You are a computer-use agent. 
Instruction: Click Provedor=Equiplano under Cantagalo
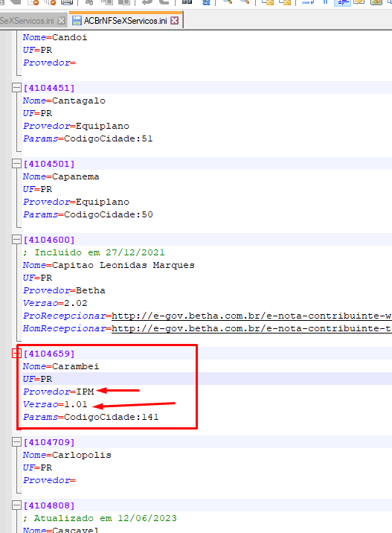[x=76, y=126]
